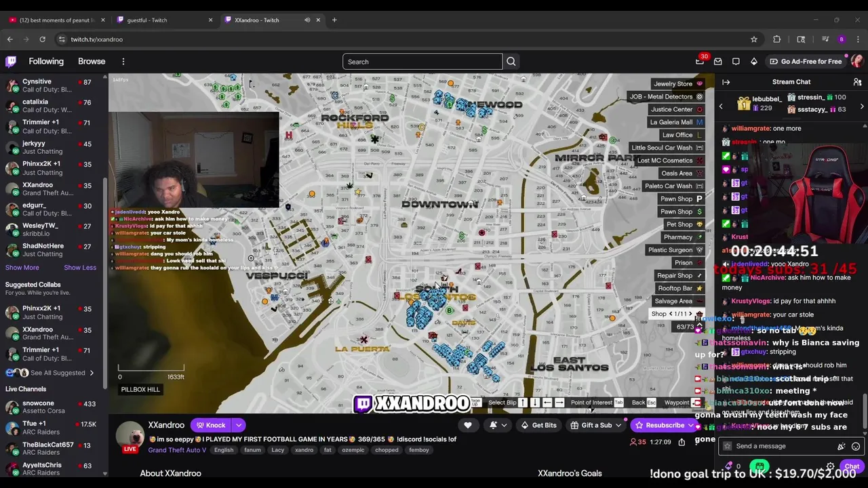Open ShadNotHere channel in sidebar
This screenshot has width=868, height=488.
click(52, 250)
